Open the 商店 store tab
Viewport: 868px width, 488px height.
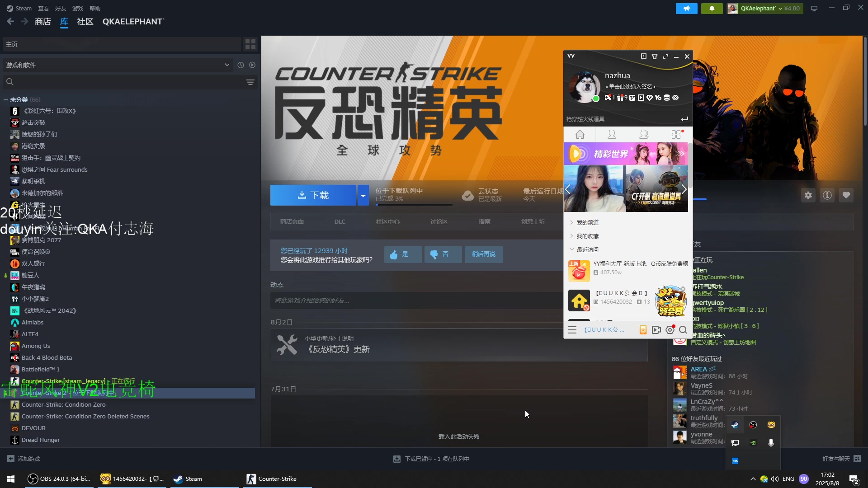(x=42, y=22)
